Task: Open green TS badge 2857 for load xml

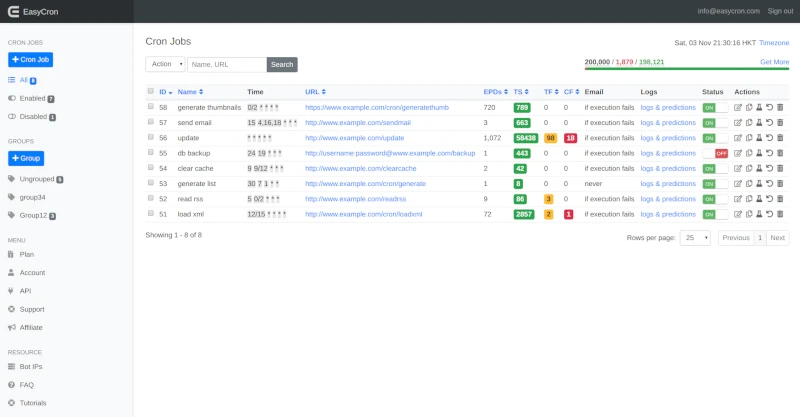Action: coord(524,214)
